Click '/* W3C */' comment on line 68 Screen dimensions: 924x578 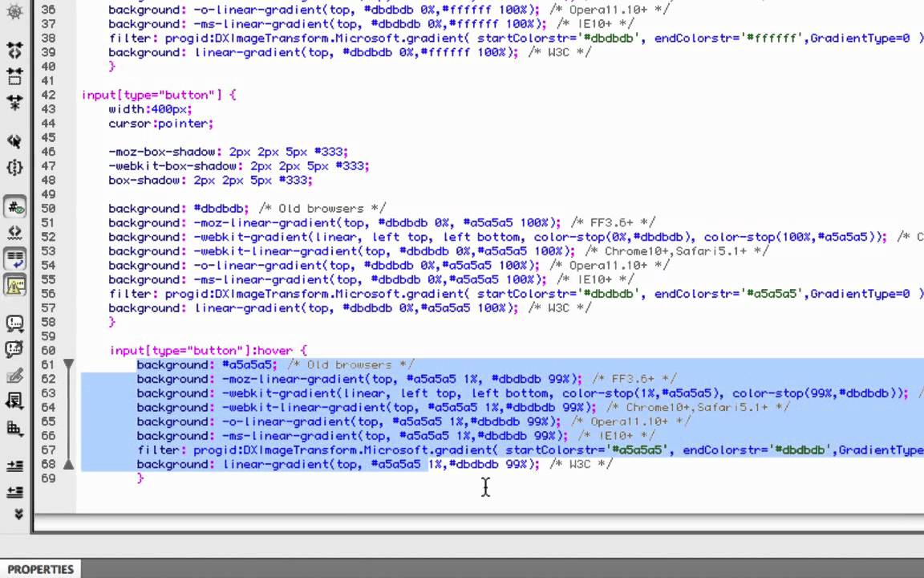[581, 464]
